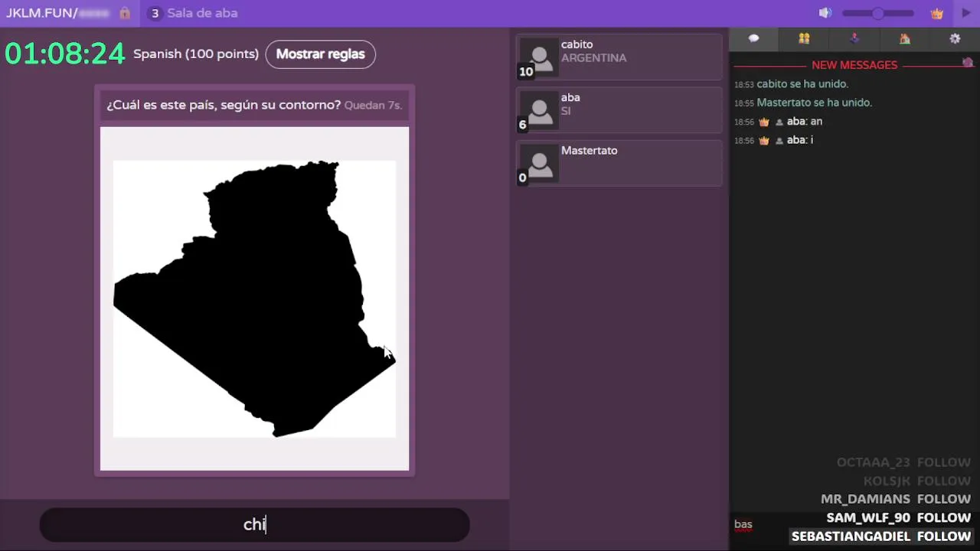
Task: Adjust the volume slider in top bar
Action: click(x=878, y=13)
